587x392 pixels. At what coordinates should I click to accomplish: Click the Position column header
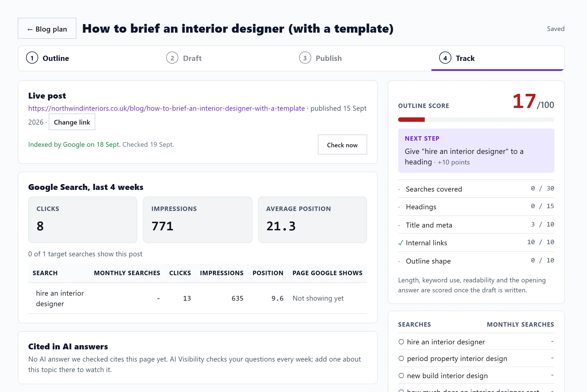coord(268,273)
